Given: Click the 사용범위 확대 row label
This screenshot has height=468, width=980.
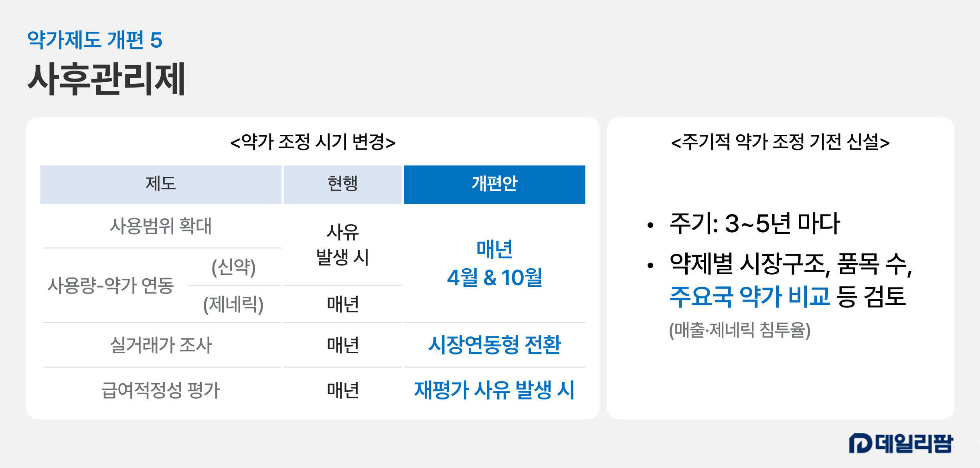Looking at the screenshot, I should 160,226.
